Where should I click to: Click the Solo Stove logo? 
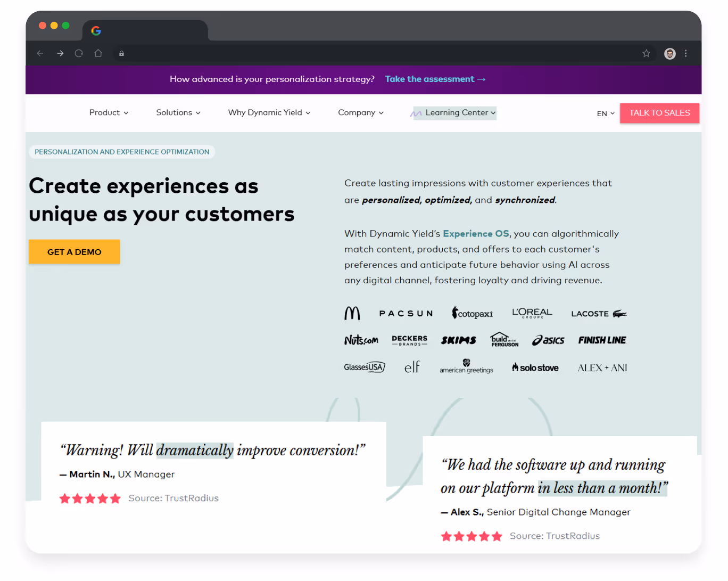[535, 367]
